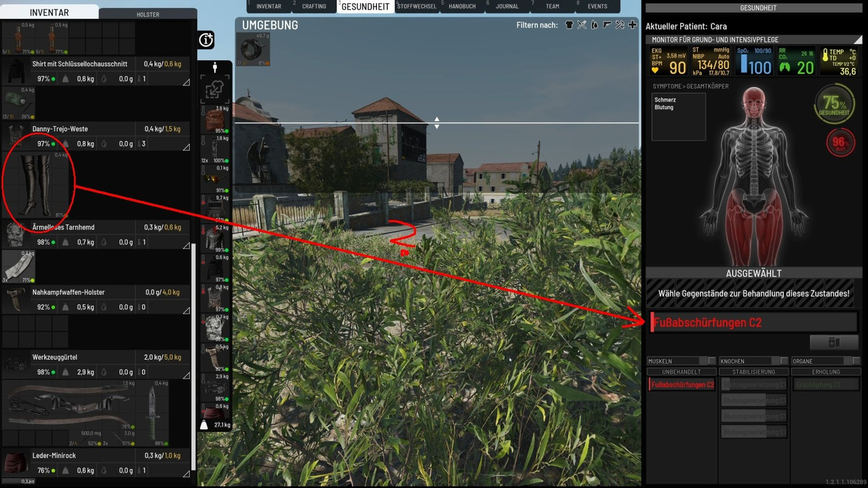
Task: Click the outfit swap icon
Action: (x=215, y=89)
